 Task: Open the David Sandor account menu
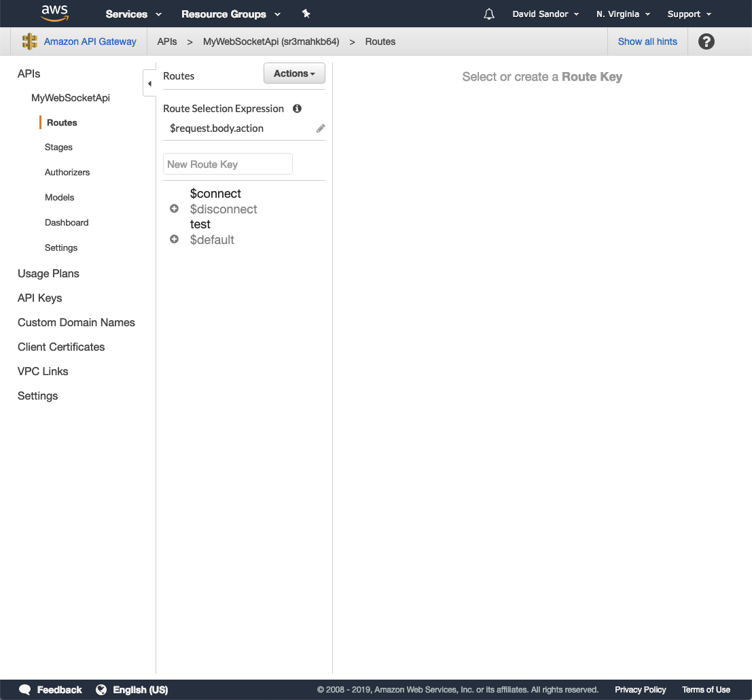(x=545, y=14)
